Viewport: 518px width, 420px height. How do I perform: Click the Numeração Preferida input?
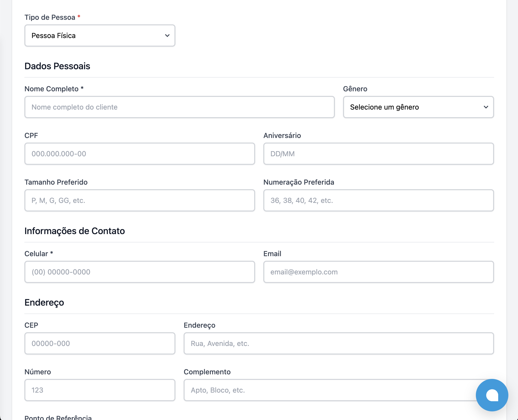click(378, 200)
